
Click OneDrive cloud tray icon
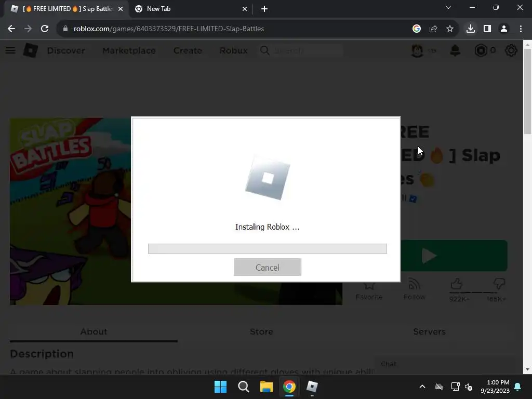click(x=439, y=387)
